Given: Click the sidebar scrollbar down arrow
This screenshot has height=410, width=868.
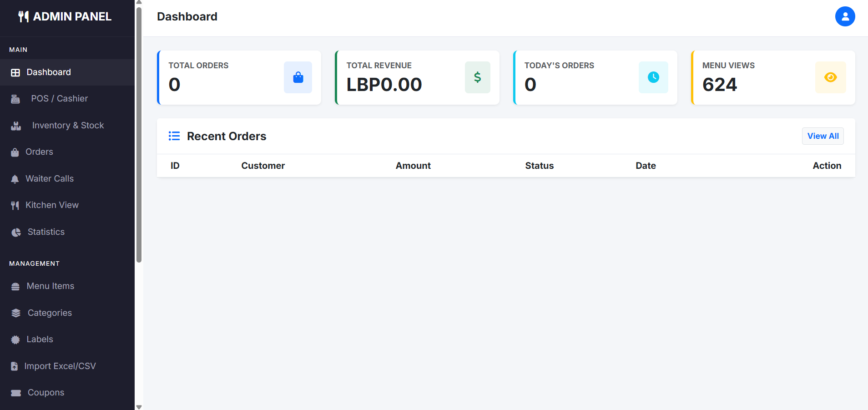Looking at the screenshot, I should [x=139, y=407].
